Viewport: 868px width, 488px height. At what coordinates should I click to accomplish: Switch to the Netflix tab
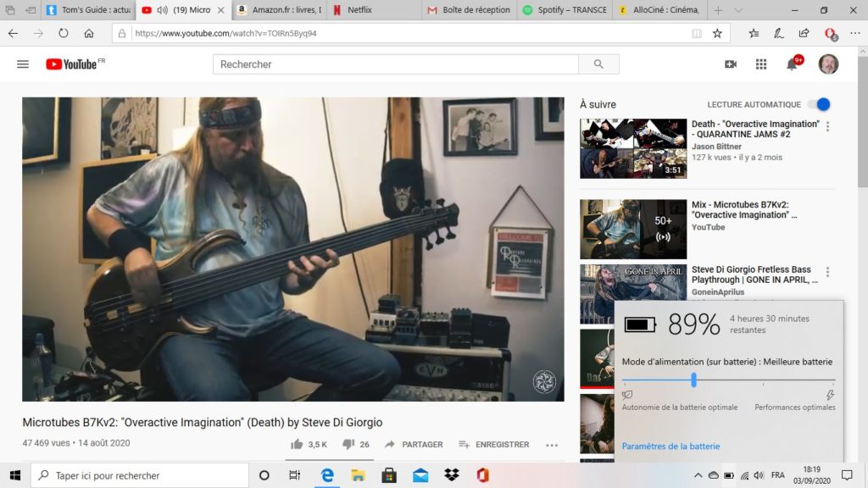pyautogui.click(x=375, y=10)
